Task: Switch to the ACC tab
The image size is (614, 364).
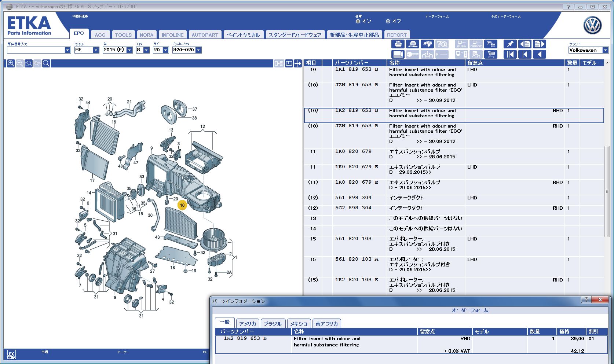Action: tap(100, 35)
